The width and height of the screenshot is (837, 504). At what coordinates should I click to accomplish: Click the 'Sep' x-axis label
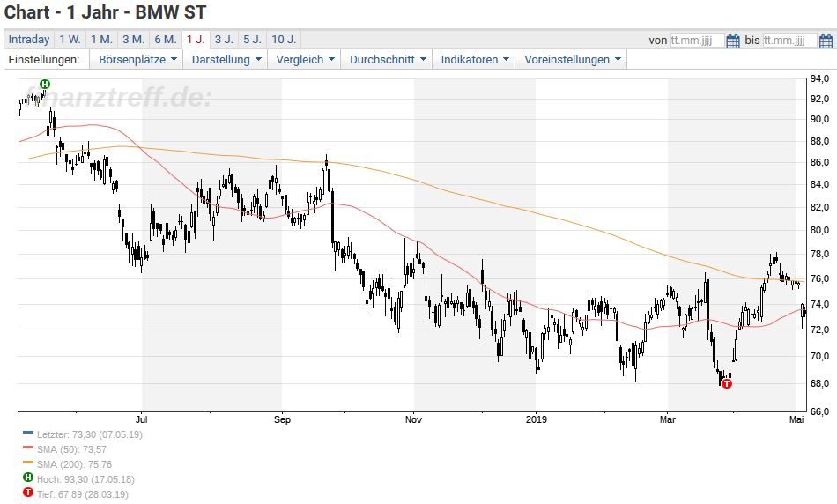(x=282, y=419)
